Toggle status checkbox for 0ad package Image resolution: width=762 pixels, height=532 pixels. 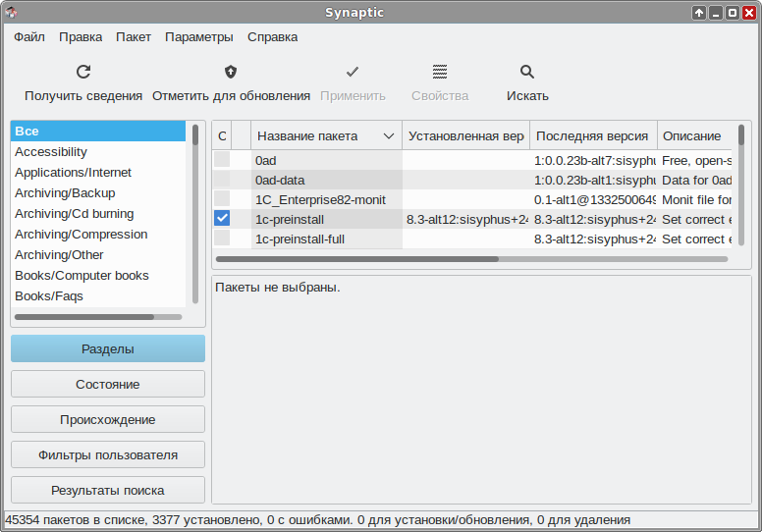point(222,159)
